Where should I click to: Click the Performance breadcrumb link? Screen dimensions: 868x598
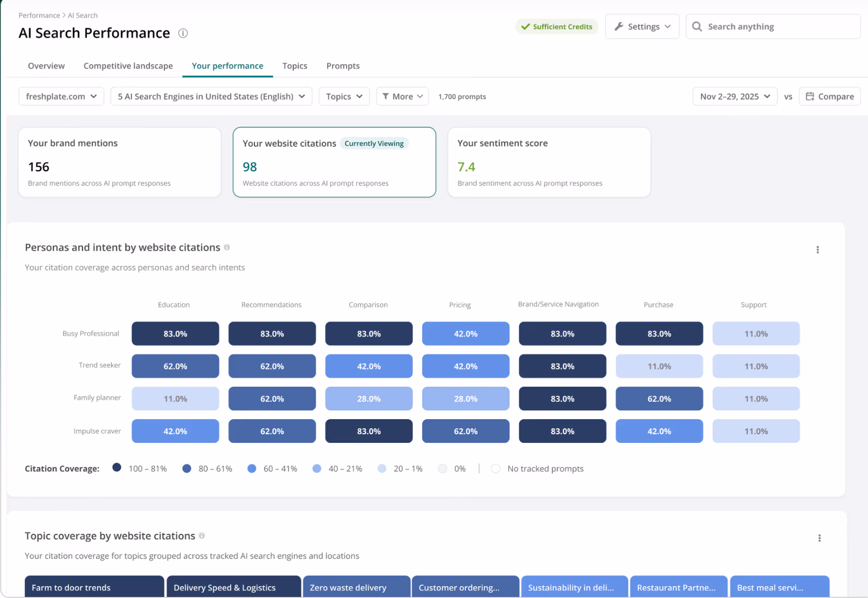(x=39, y=15)
